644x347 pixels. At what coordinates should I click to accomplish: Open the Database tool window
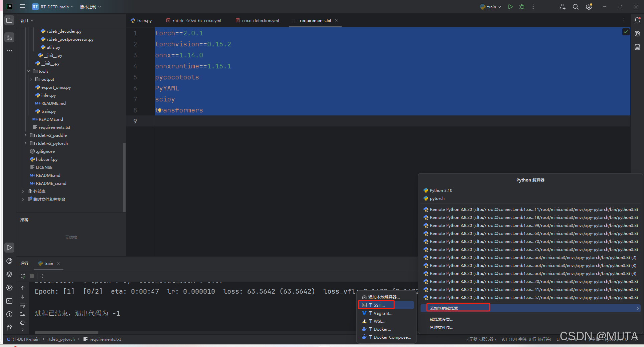click(637, 47)
